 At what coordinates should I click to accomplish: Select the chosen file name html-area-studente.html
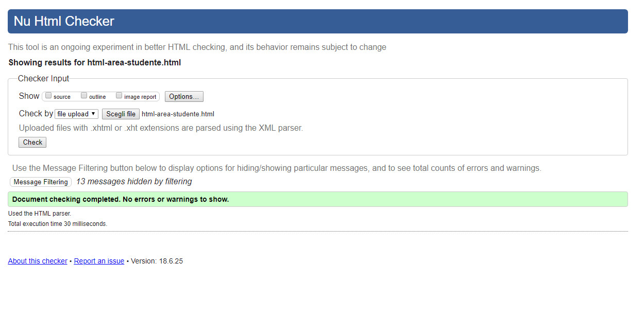tap(178, 114)
